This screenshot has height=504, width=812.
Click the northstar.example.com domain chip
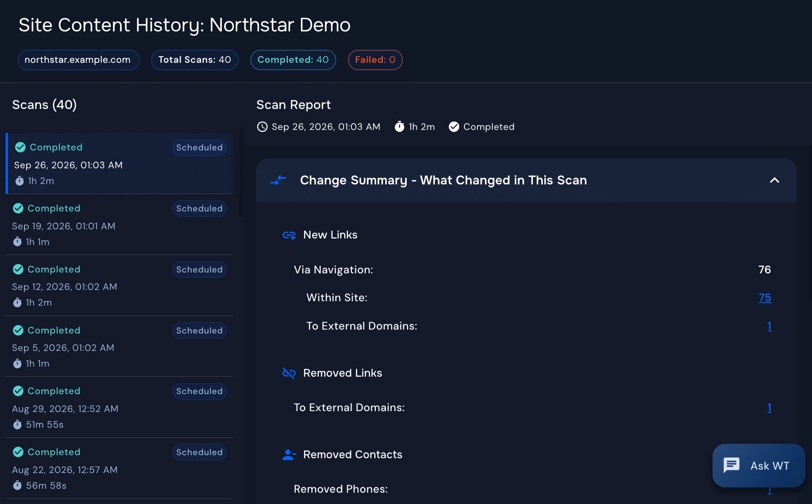pyautogui.click(x=78, y=60)
